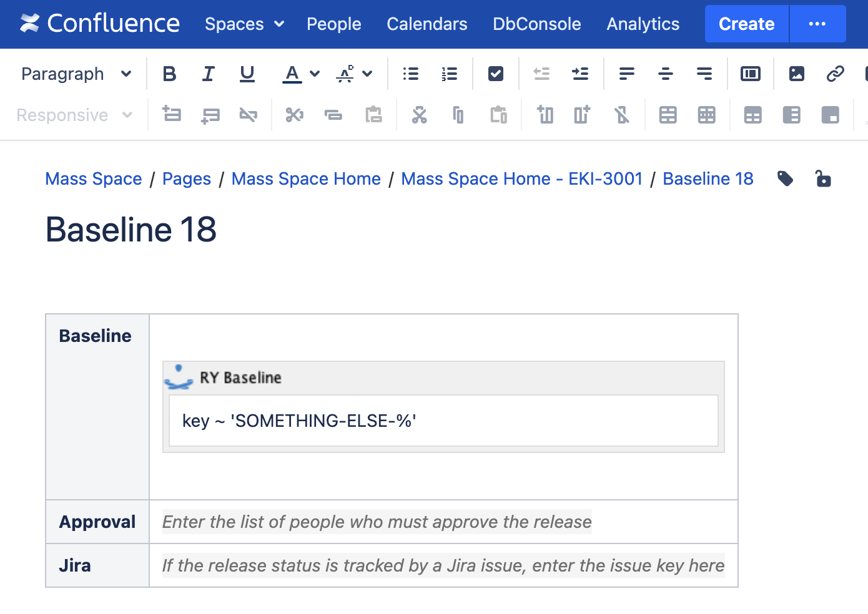Click the page layout icon

tap(750, 74)
